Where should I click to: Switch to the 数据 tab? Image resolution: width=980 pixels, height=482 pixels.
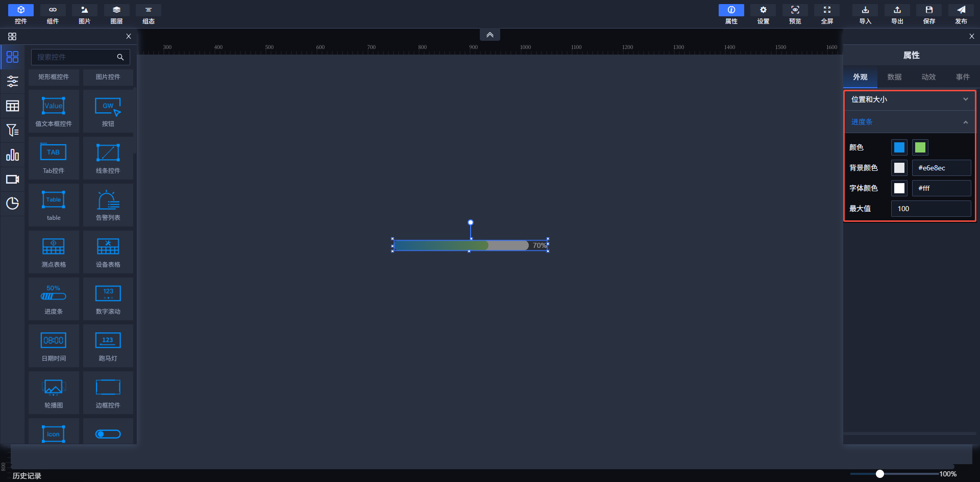click(x=894, y=77)
